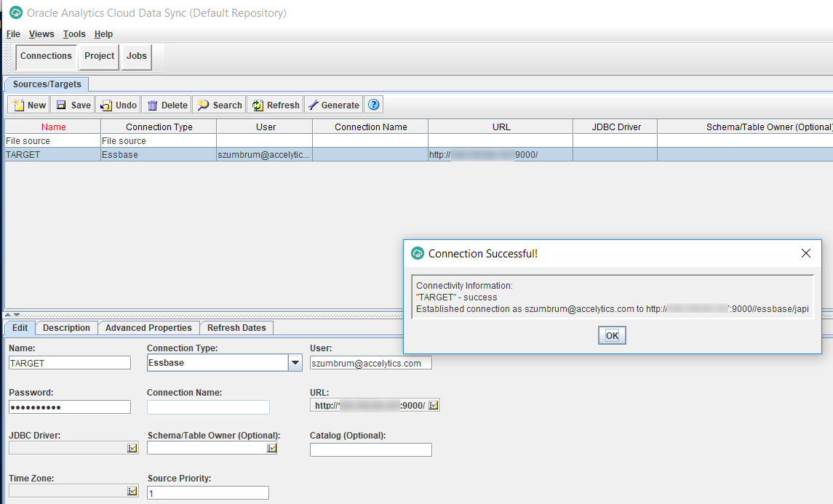This screenshot has width=833, height=504.
Task: Expand the Connection Type dropdown
Action: [295, 363]
